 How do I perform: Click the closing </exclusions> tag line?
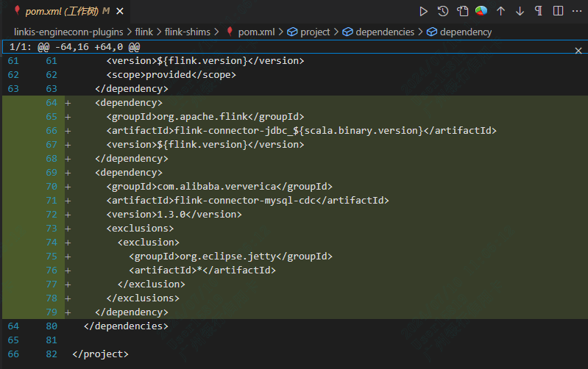[143, 298]
